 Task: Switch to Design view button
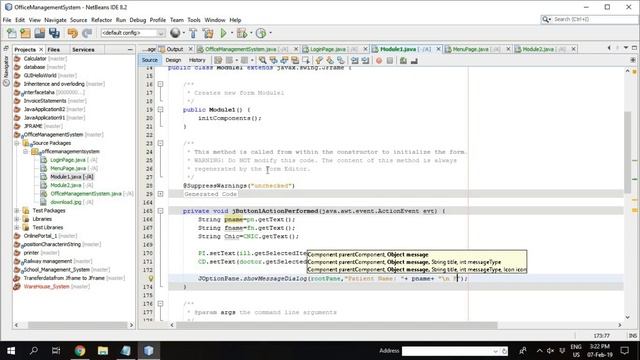pyautogui.click(x=173, y=60)
